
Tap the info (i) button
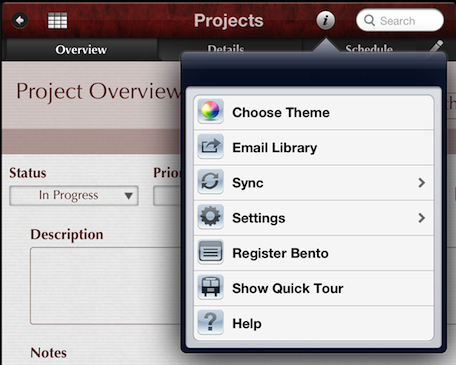[325, 20]
